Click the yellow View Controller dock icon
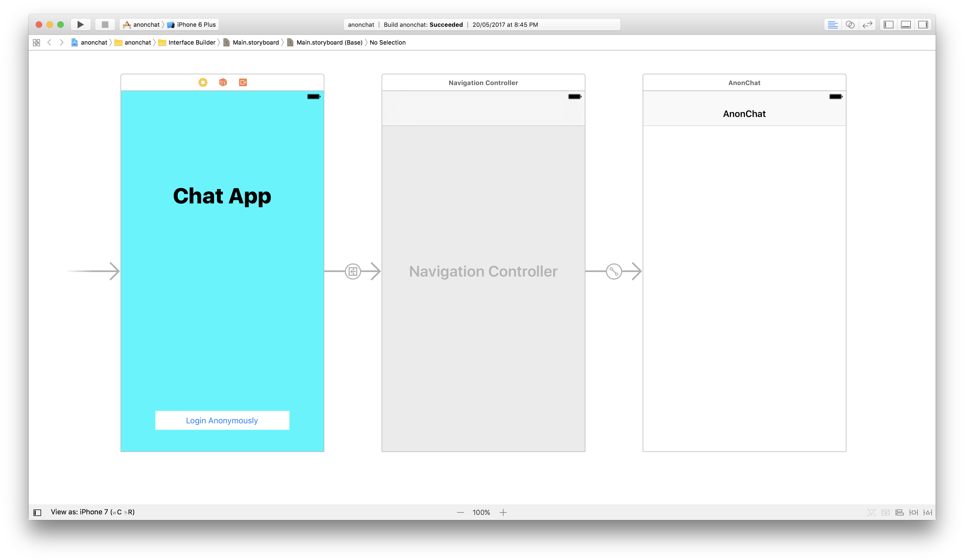Viewport: 964px width, 560px height. point(203,82)
